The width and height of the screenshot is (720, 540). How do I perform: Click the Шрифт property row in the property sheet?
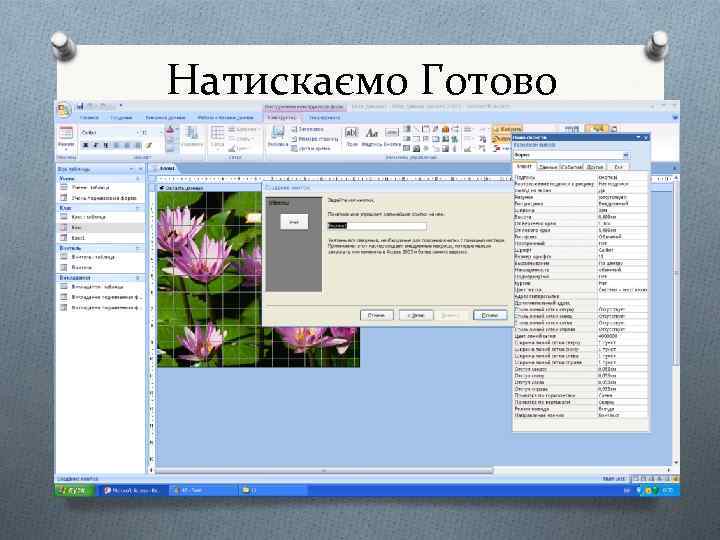pos(580,250)
